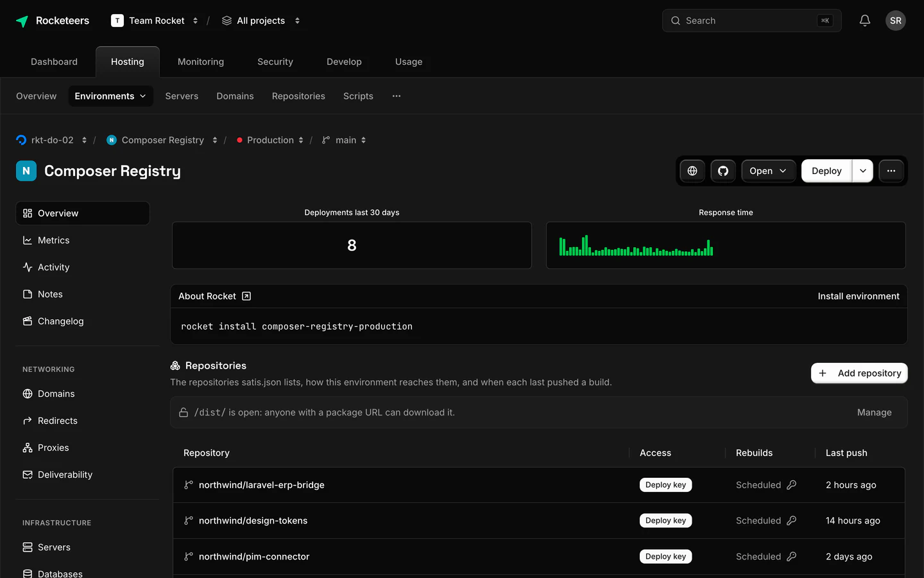Switch to the Monitoring tab
Viewport: 924px width, 578px height.
tap(201, 62)
